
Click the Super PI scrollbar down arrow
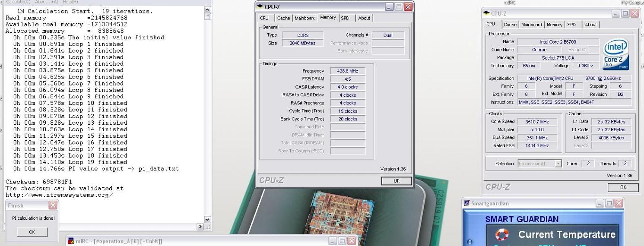click(207, 220)
